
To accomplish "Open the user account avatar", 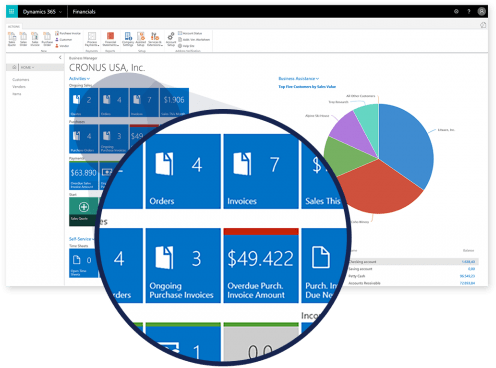I will (481, 12).
